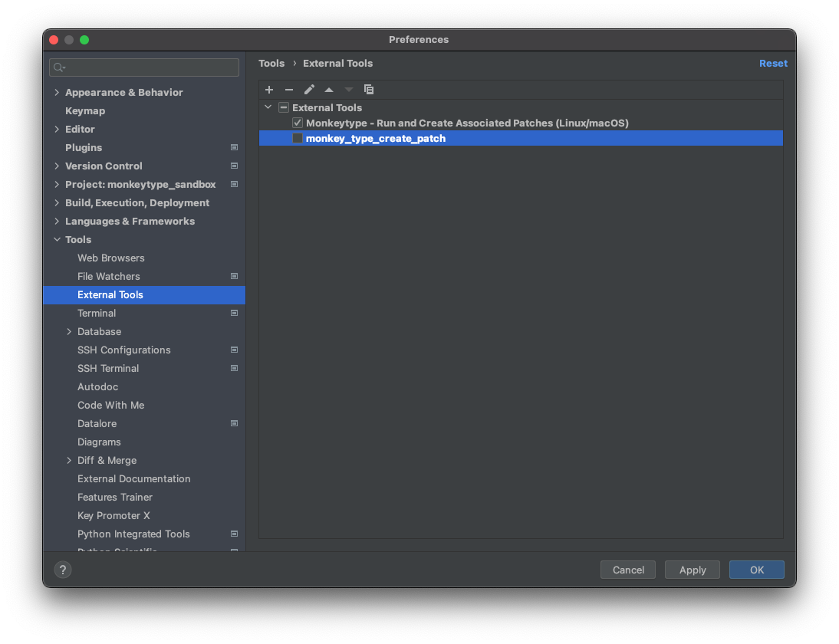Add a new external tool with plus icon
The width and height of the screenshot is (839, 644).
tap(269, 90)
